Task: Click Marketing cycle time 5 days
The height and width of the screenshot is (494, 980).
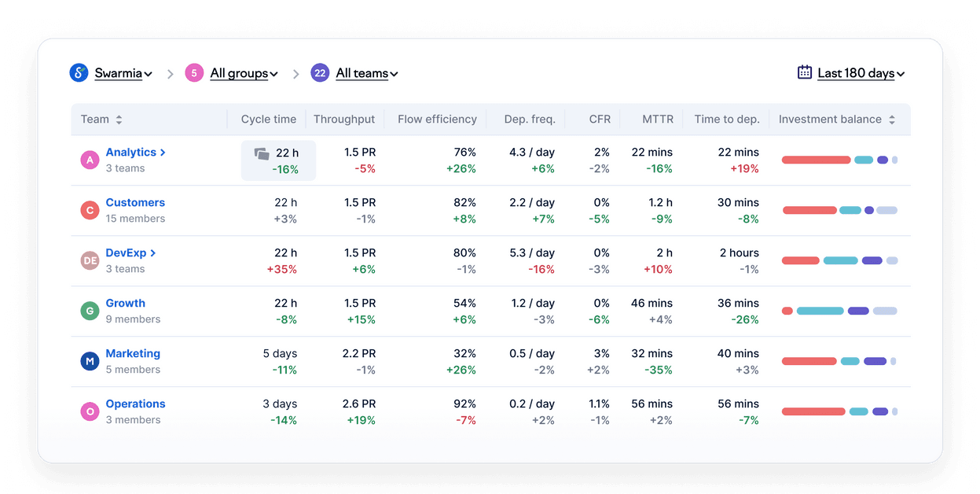Action: (x=280, y=354)
